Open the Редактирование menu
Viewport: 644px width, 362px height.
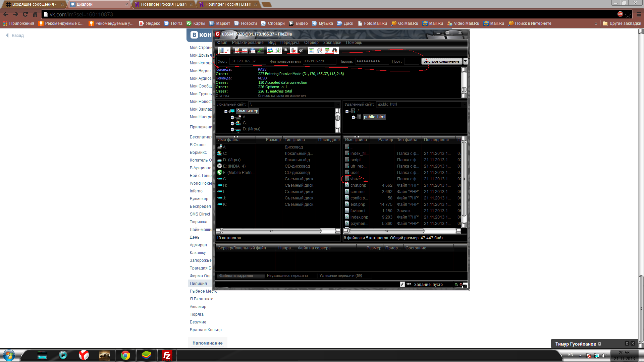[x=248, y=43]
